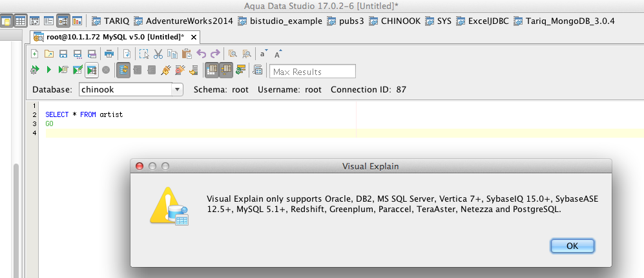Click the Save All floppy icon
The image size is (644, 278).
click(x=92, y=54)
